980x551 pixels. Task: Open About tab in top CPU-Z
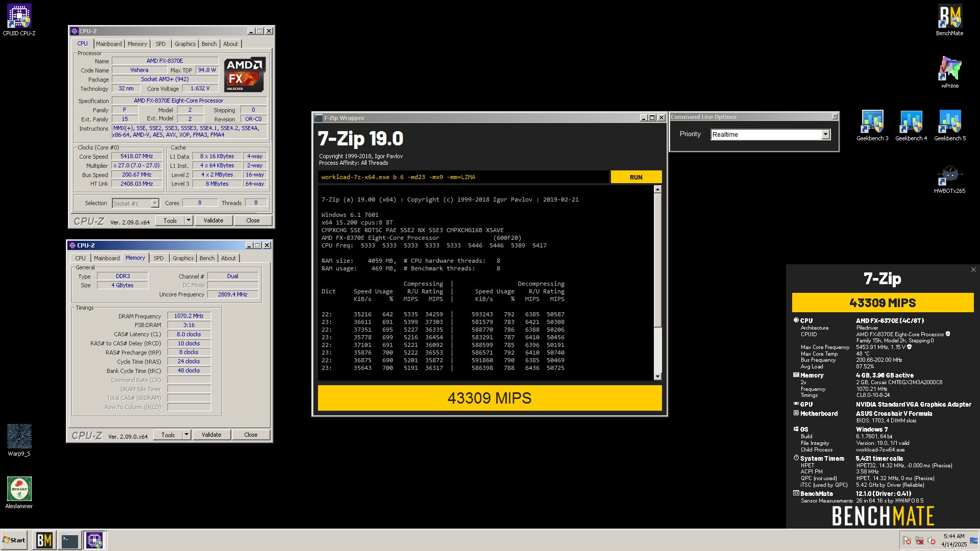(230, 44)
